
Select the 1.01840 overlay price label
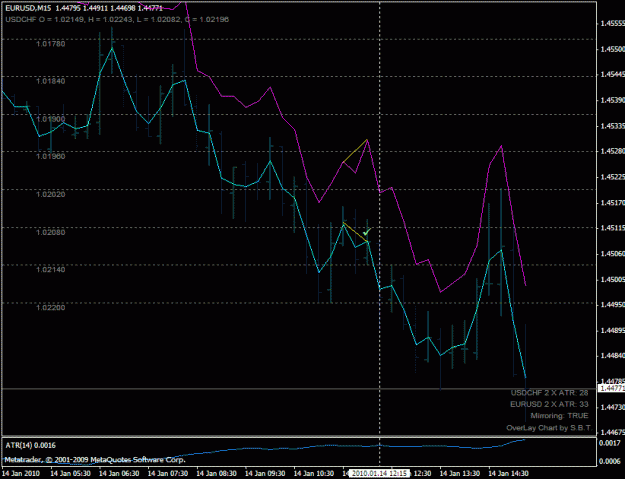click(x=51, y=81)
